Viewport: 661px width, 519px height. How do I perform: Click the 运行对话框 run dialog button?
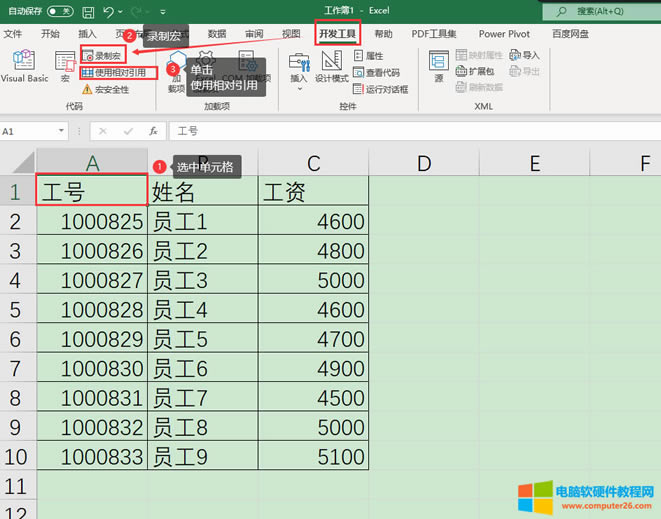pyautogui.click(x=380, y=89)
